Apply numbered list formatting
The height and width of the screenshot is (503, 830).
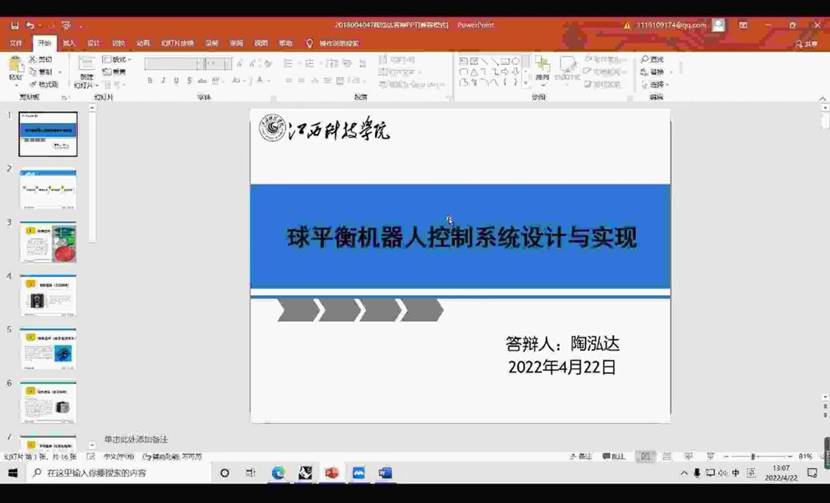coord(310,64)
